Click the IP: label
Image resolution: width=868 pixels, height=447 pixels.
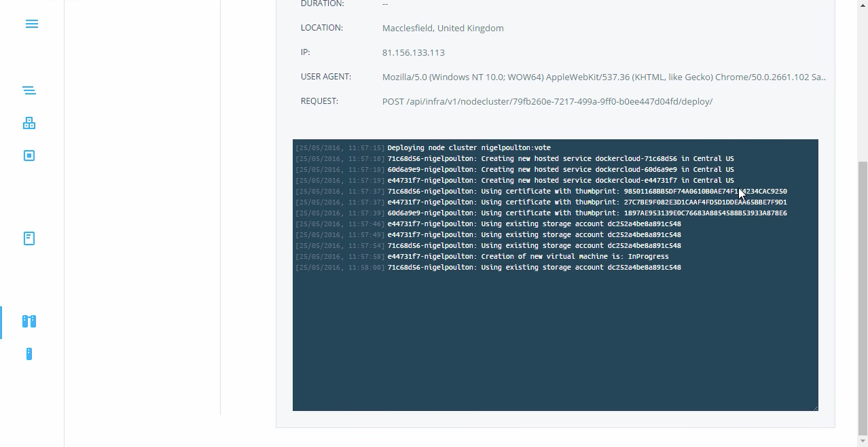coord(306,52)
